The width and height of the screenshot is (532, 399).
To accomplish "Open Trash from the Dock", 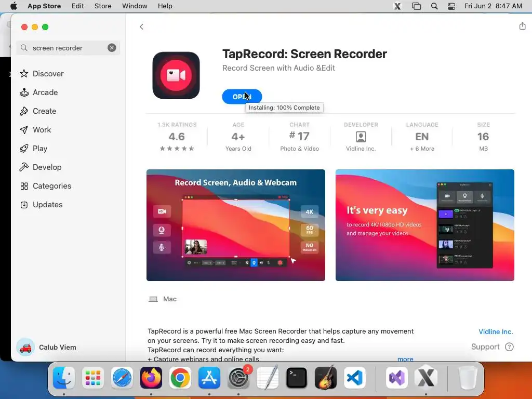I will [x=468, y=377].
